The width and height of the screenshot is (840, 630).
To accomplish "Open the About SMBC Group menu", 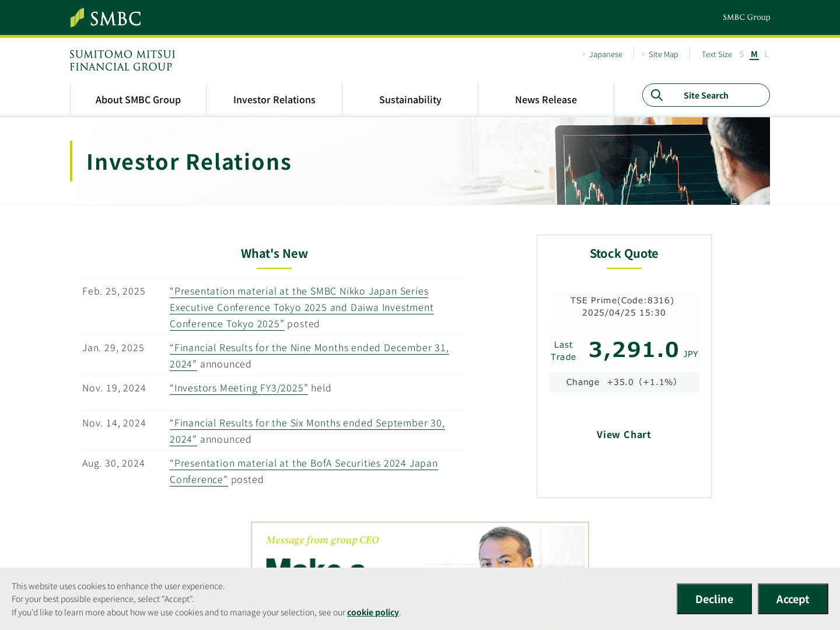I will pos(138,100).
